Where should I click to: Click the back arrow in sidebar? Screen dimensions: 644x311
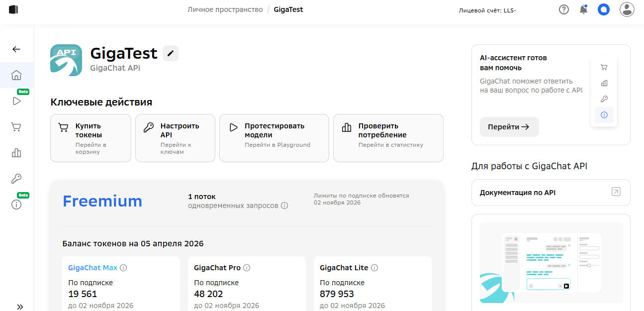click(16, 49)
